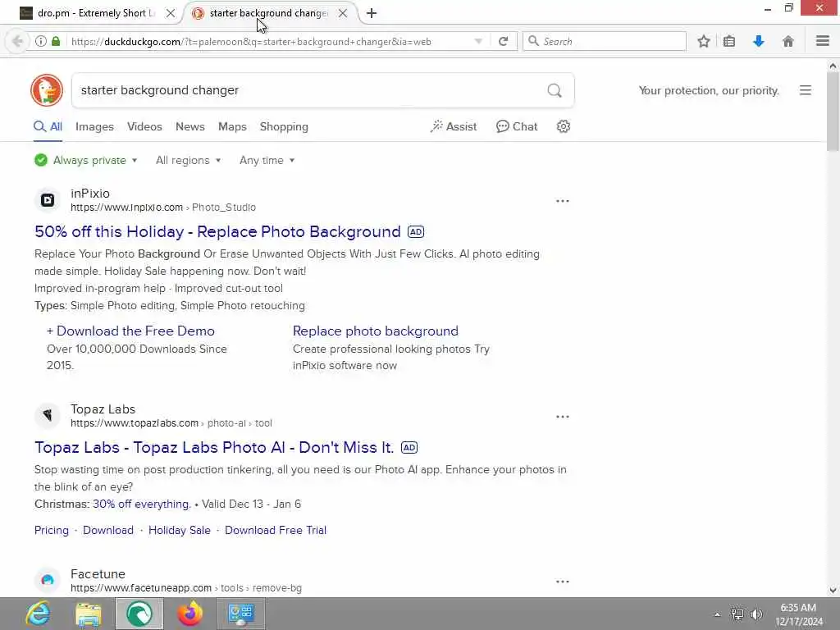Open the address bar history dropdown arrow
This screenshot has height=630, width=840.
pos(478,41)
